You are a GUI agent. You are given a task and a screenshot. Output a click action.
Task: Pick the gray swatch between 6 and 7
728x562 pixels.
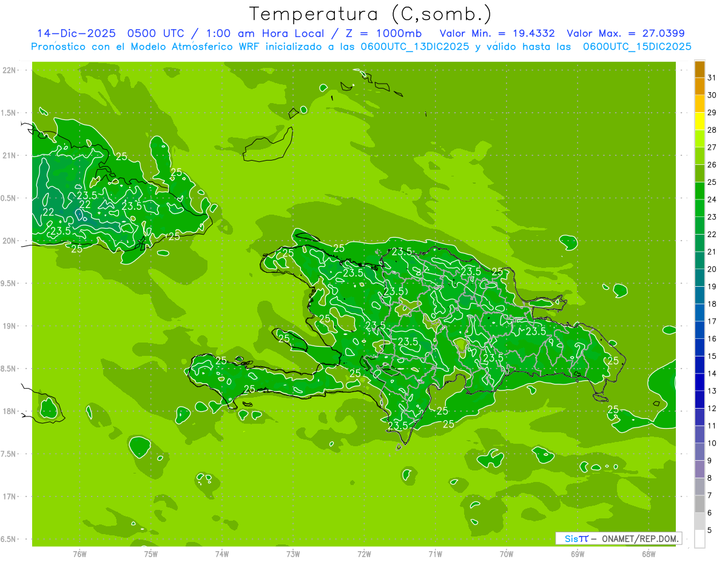tap(700, 504)
